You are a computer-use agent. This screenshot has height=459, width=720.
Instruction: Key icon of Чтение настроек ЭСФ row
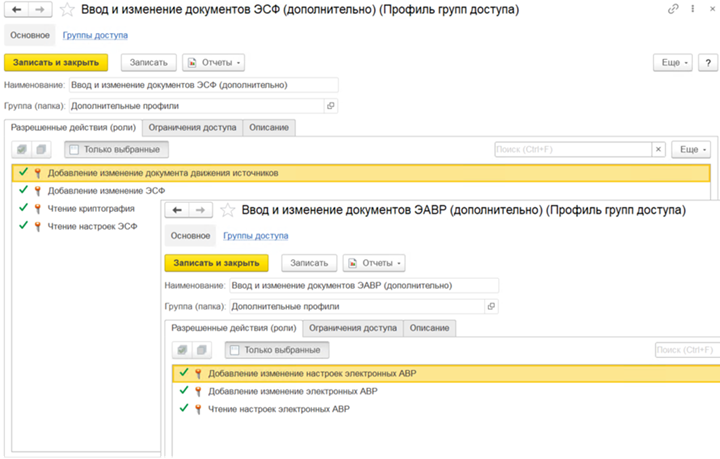point(38,226)
